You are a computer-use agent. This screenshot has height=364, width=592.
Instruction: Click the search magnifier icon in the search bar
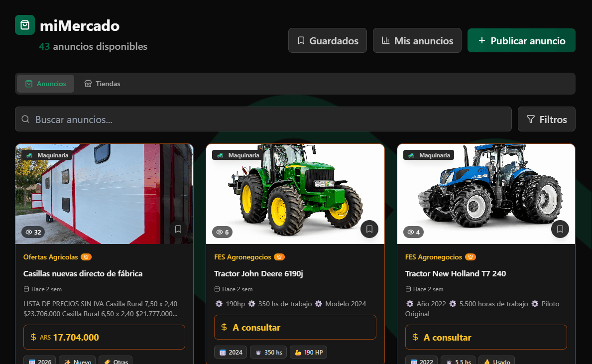pyautogui.click(x=25, y=119)
